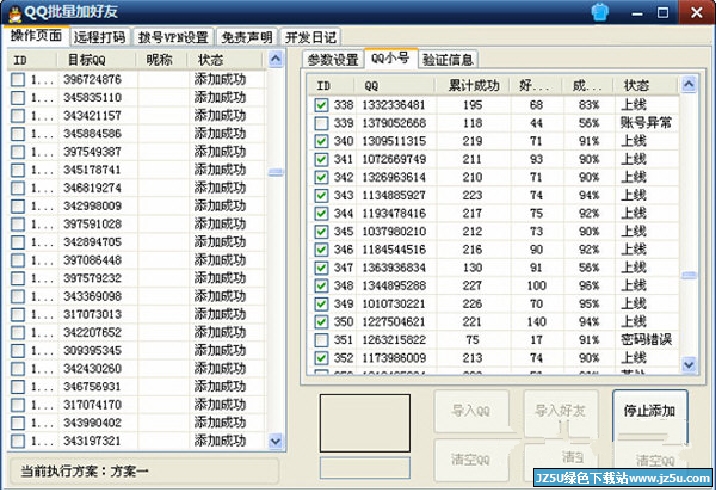Open the 远程打码 tab
This screenshot has height=490, width=716.
pos(100,37)
